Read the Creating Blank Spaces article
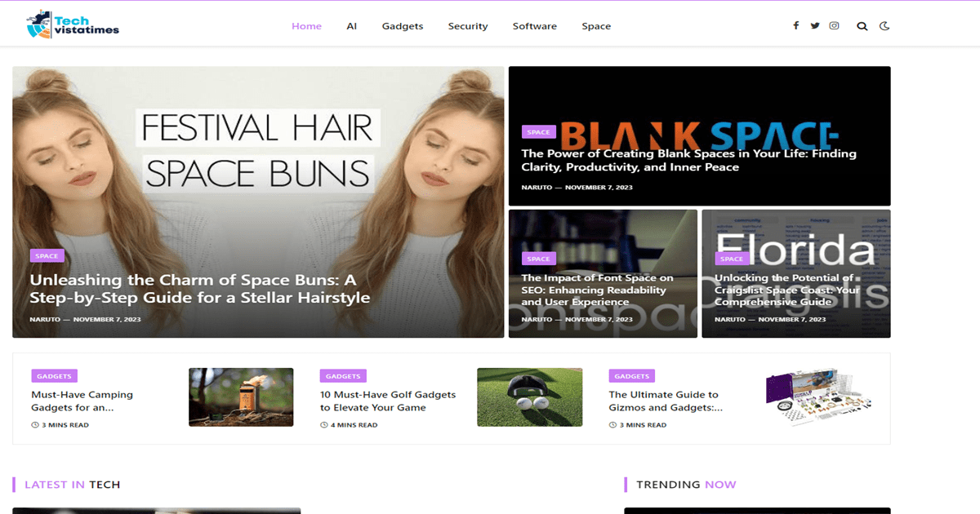This screenshot has width=980, height=514. [688, 160]
